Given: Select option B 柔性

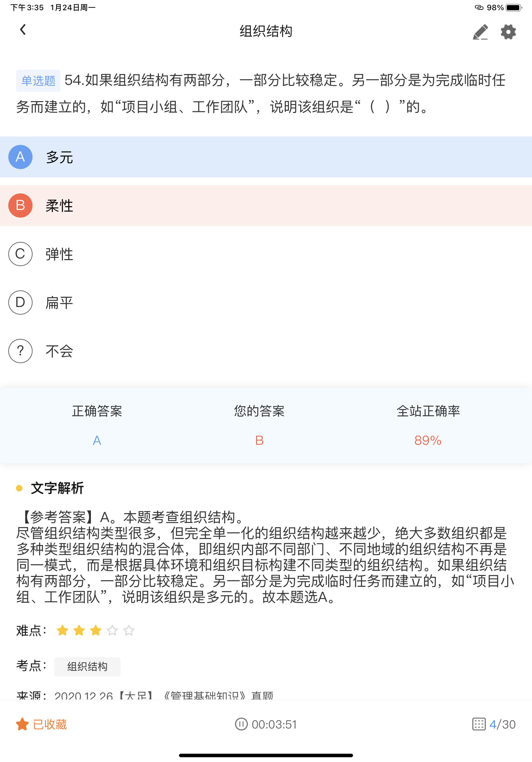Looking at the screenshot, I should (x=266, y=205).
